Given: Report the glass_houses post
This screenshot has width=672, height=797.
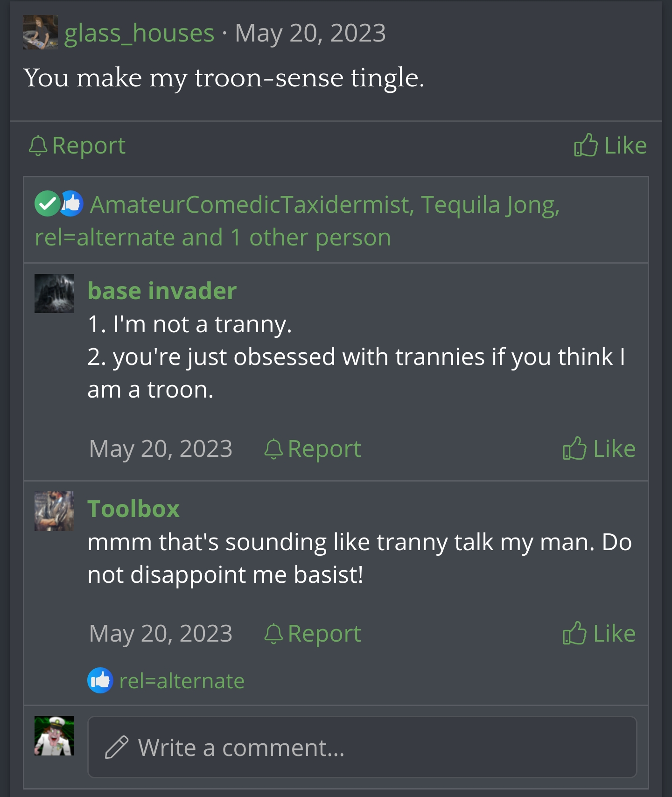Looking at the screenshot, I should tap(77, 146).
